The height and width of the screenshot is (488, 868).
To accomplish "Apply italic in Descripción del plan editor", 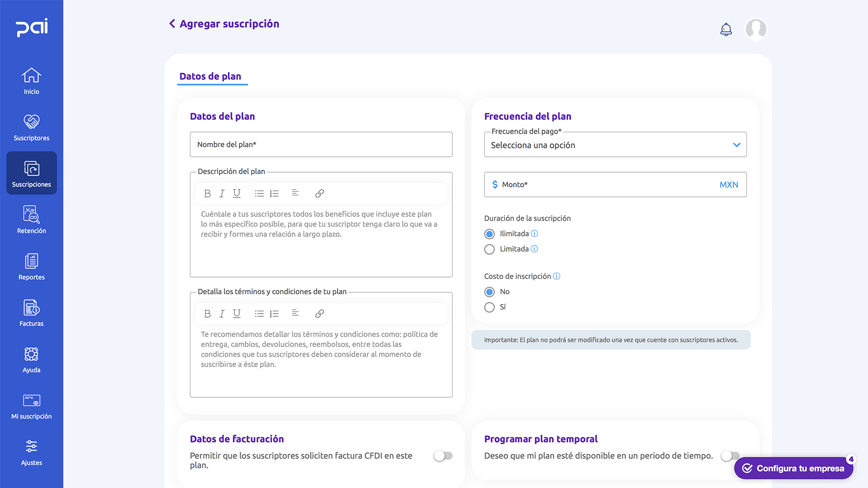I will pos(222,193).
